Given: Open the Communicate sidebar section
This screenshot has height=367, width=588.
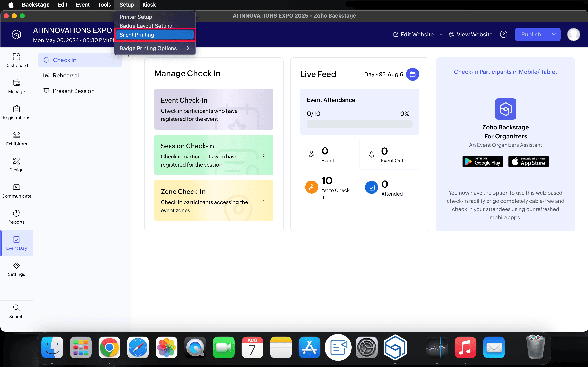Looking at the screenshot, I should click(16, 191).
